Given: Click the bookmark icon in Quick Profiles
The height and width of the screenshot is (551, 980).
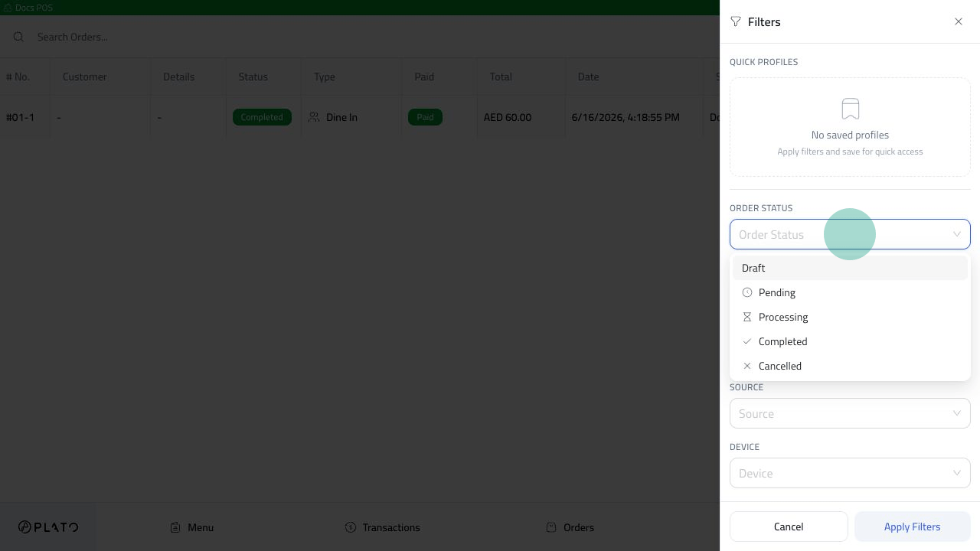Looking at the screenshot, I should tap(850, 109).
